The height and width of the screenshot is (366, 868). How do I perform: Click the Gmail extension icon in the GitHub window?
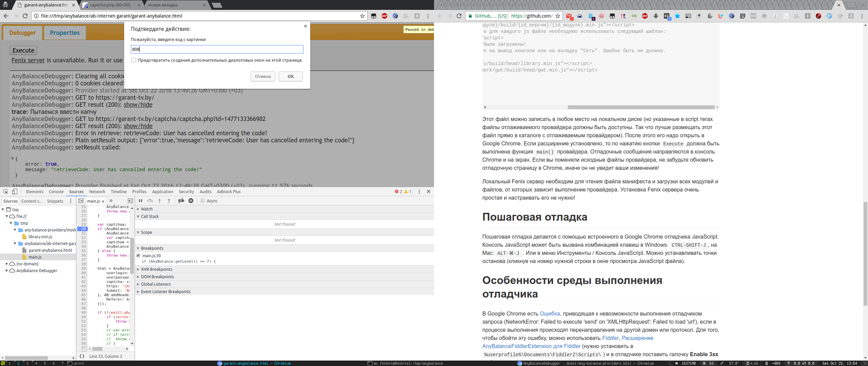tap(569, 16)
